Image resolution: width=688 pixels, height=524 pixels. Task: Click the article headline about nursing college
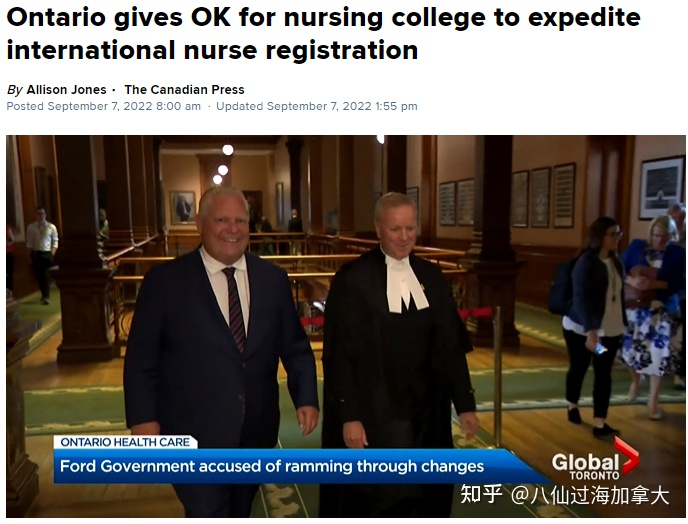323,33
